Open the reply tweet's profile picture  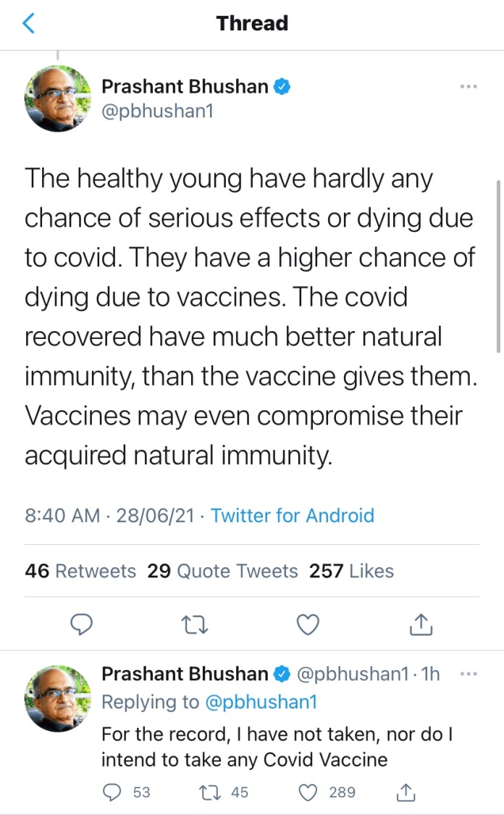point(57,699)
